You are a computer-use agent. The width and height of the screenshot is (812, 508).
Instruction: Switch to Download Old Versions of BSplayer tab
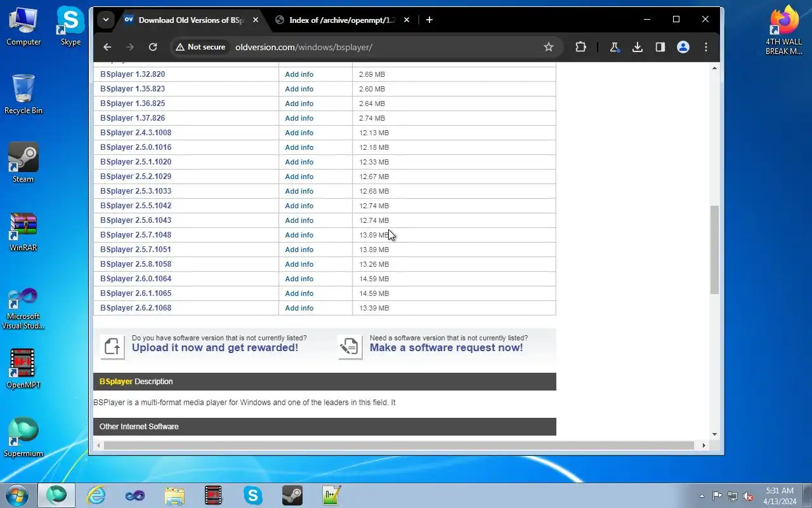click(192, 20)
